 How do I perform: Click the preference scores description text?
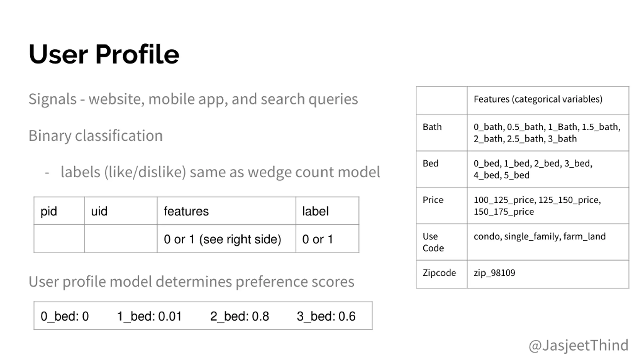pos(191,282)
